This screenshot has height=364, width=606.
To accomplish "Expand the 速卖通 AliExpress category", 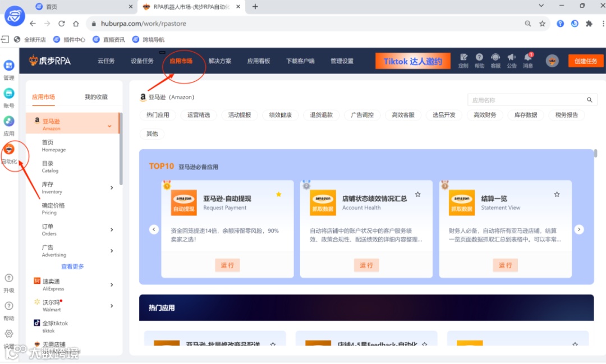I will (112, 285).
